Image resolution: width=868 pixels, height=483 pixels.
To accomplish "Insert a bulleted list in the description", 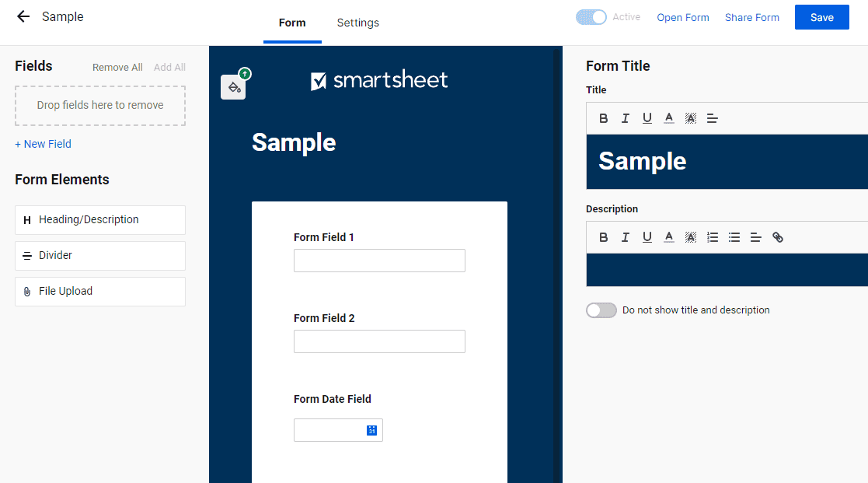I will [x=734, y=237].
